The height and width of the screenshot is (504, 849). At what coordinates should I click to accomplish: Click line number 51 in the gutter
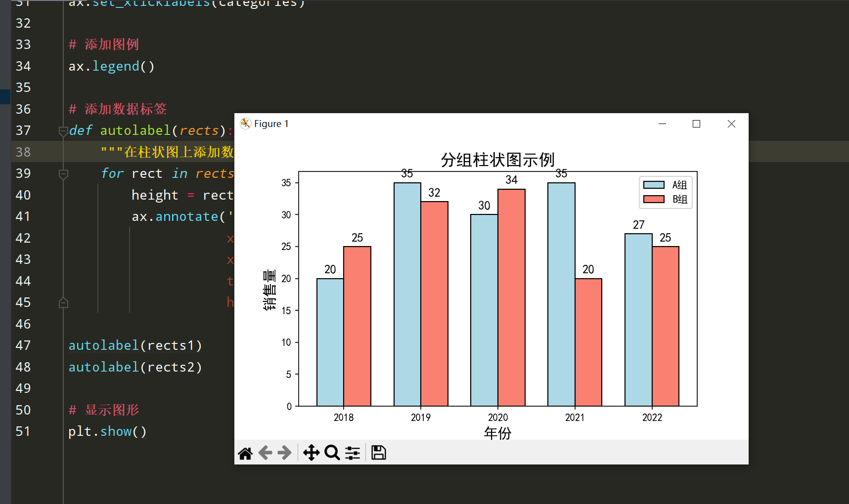[x=23, y=431]
